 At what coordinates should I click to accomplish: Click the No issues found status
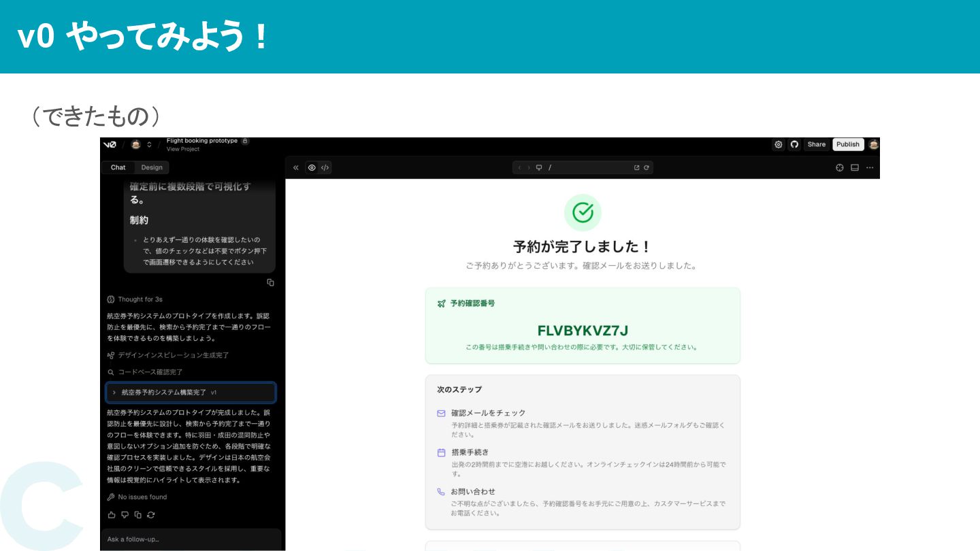137,497
